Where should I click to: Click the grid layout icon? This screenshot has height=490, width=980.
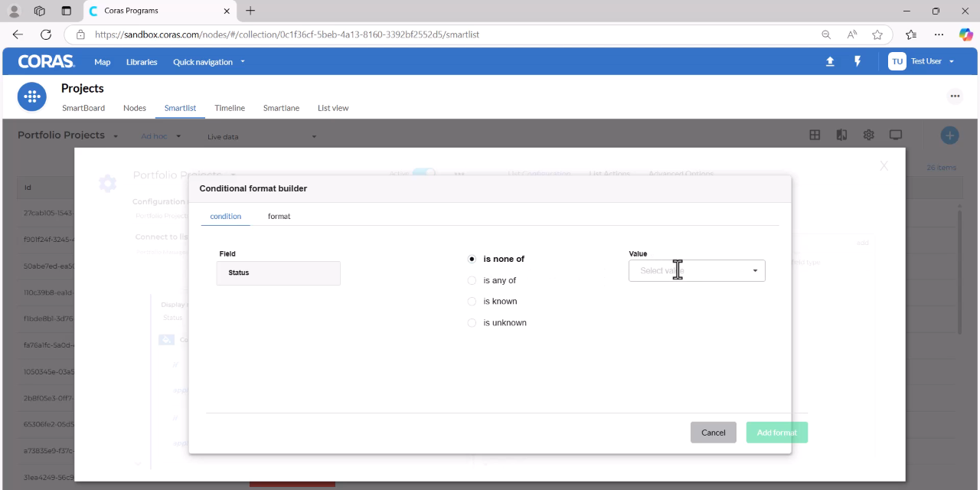[x=815, y=135]
